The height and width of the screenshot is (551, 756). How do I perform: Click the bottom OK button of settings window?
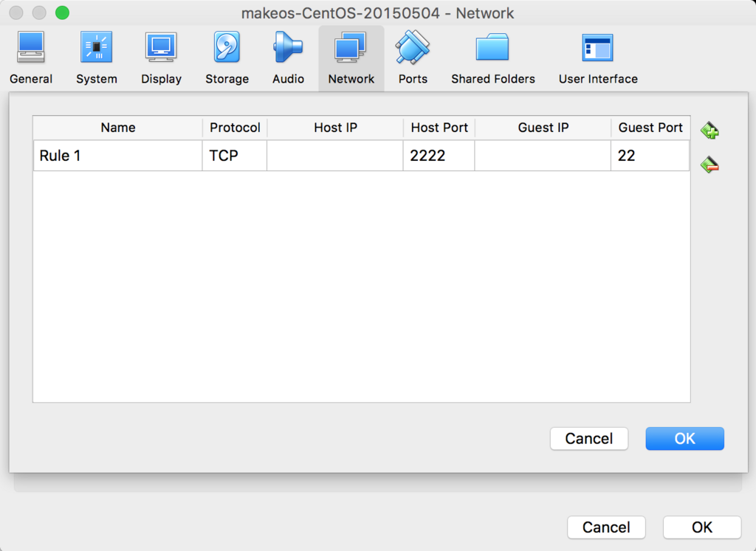(702, 527)
